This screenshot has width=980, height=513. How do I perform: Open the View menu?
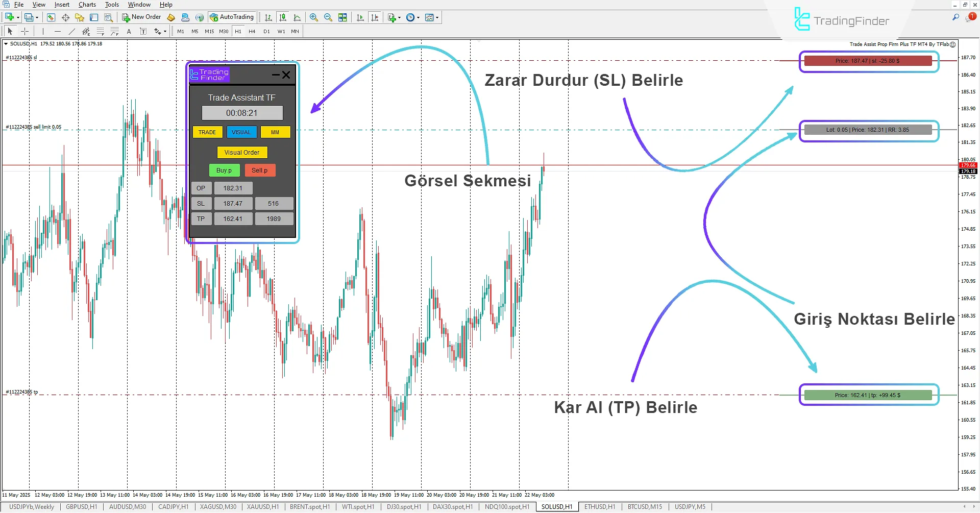39,5
